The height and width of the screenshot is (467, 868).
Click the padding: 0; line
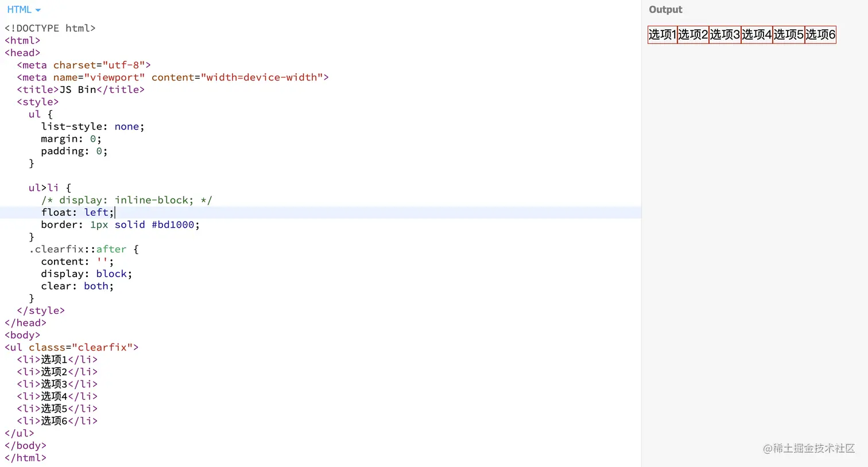pos(74,151)
